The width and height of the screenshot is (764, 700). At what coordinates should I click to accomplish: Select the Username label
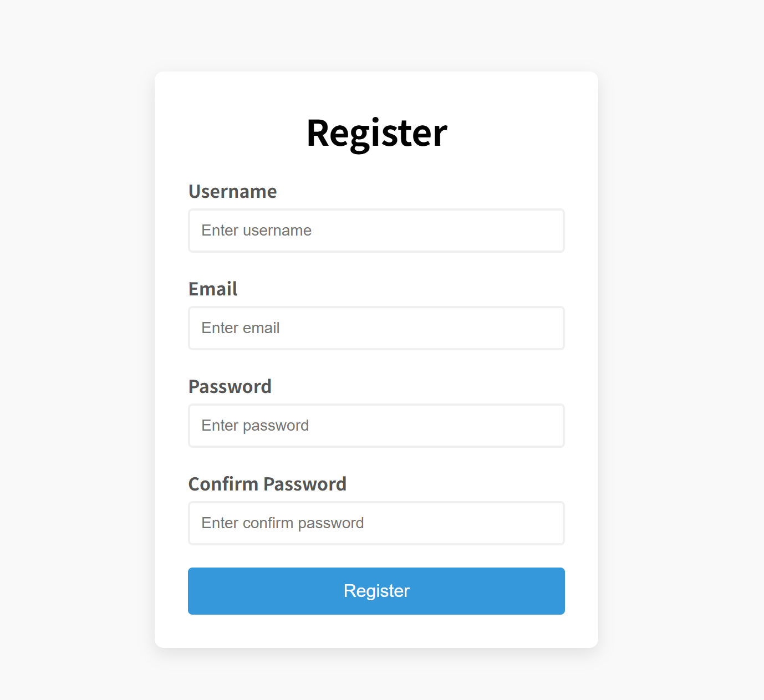coord(232,192)
